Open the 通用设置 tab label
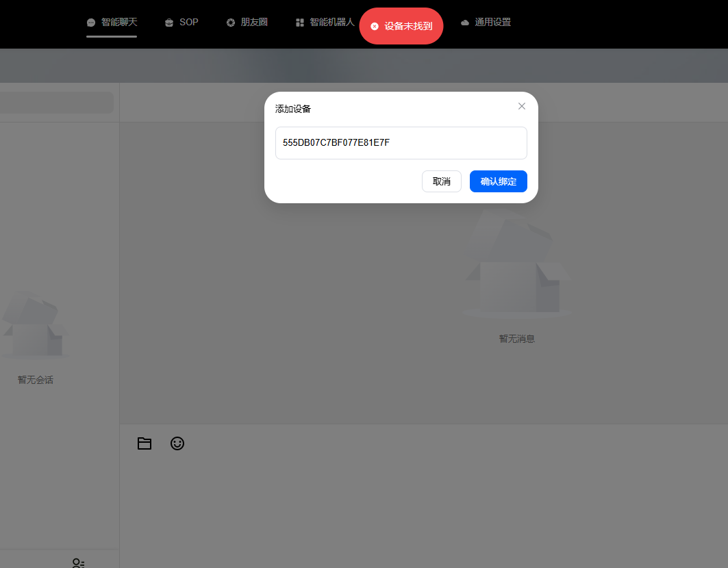 492,22
